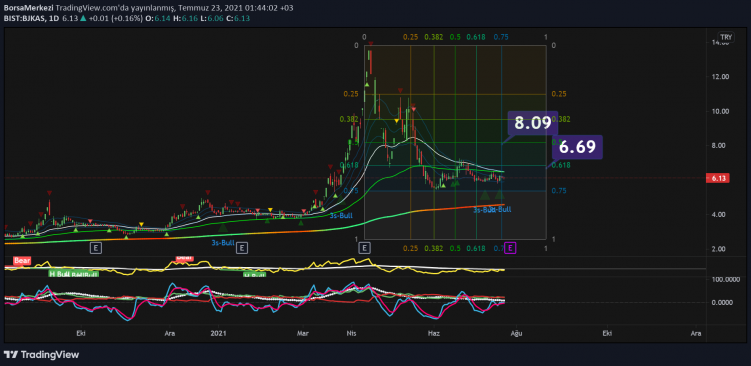Click the open value O: 6.14
This screenshot has height=366, width=751.
pos(159,18)
